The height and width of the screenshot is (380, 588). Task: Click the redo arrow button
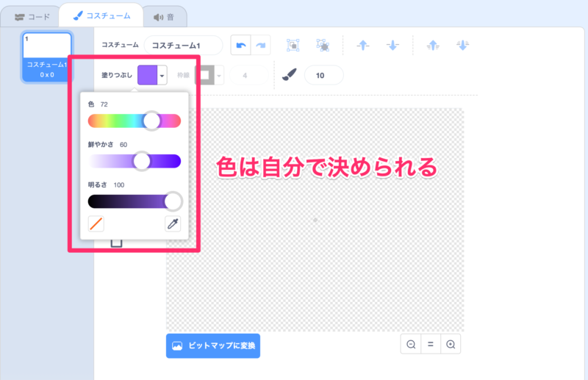pos(260,46)
